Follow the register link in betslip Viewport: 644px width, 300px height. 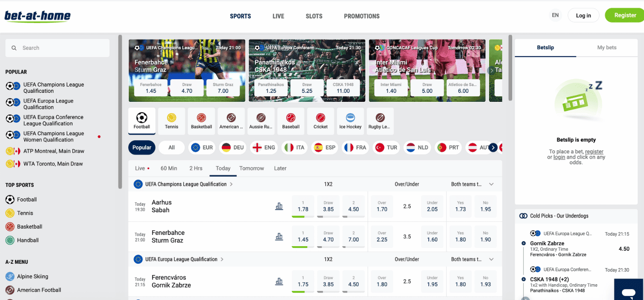(594, 152)
